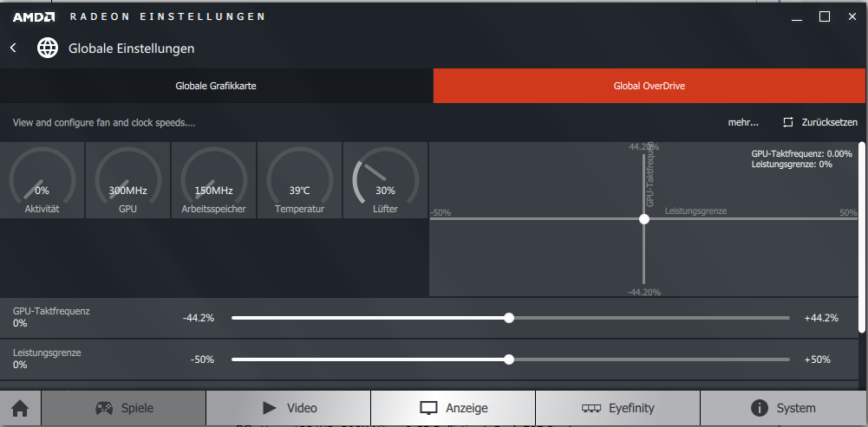
Task: Open the Home tab via the house icon
Action: [20, 408]
